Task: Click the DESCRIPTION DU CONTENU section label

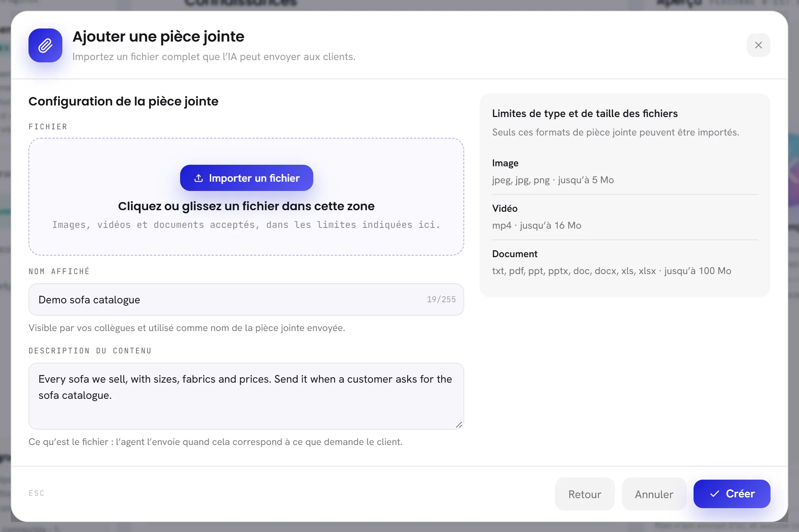Action: [90, 351]
